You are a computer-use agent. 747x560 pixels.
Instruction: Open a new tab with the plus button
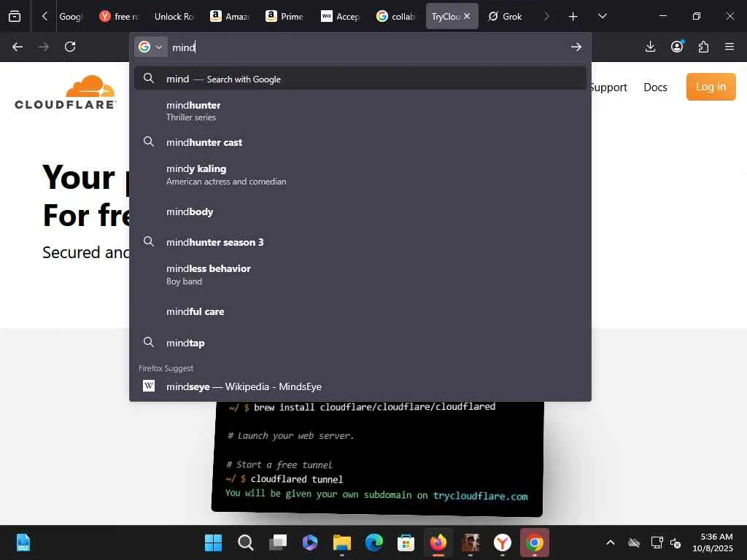click(x=573, y=17)
